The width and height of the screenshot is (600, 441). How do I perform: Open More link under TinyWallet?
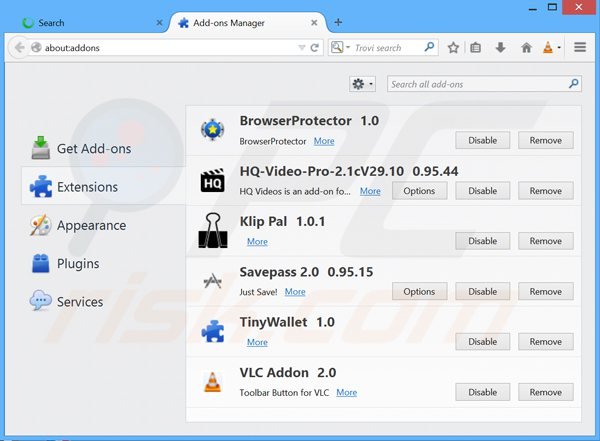point(257,342)
